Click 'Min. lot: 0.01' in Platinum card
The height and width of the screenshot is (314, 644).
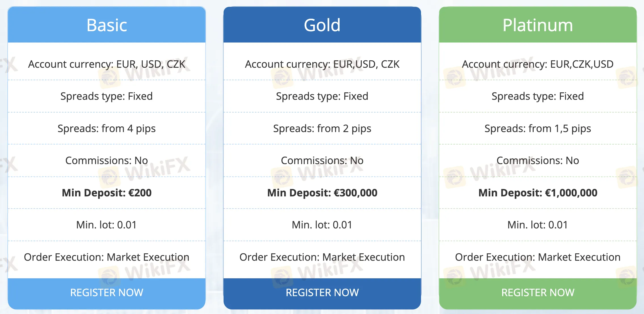[x=538, y=225]
